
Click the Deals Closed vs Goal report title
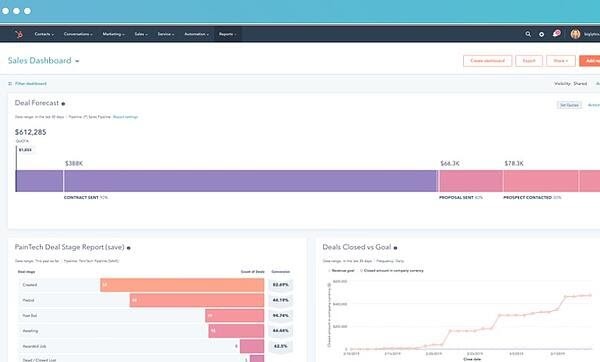coord(357,247)
